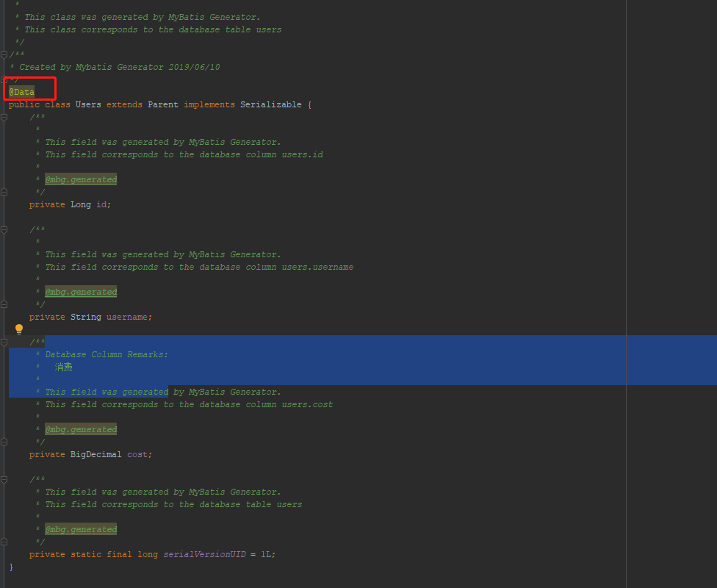Fold the comment starting above users.username description
The height and width of the screenshot is (588, 717).
pyautogui.click(x=4, y=230)
